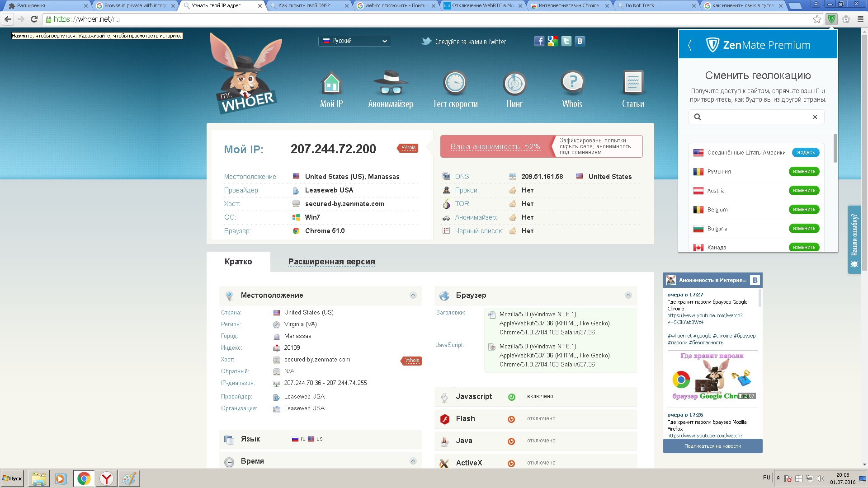The image size is (868, 488).
Task: Click the ZenMate country search field
Action: tap(756, 117)
